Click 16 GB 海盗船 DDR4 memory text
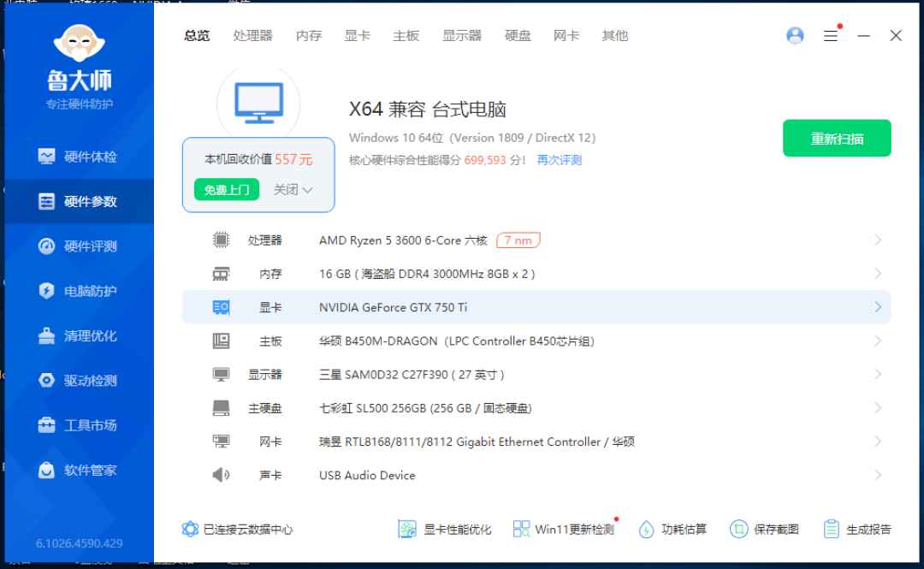 (x=427, y=274)
